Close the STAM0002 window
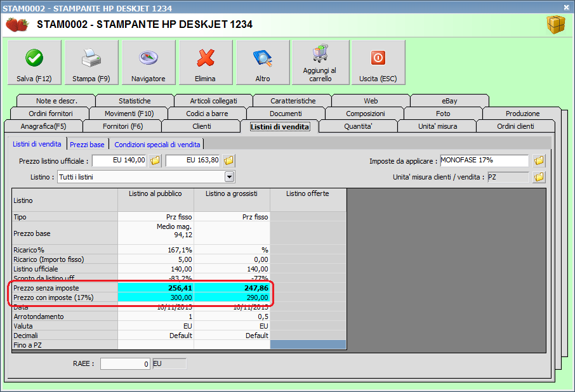This screenshot has width=575, height=392. (566, 7)
